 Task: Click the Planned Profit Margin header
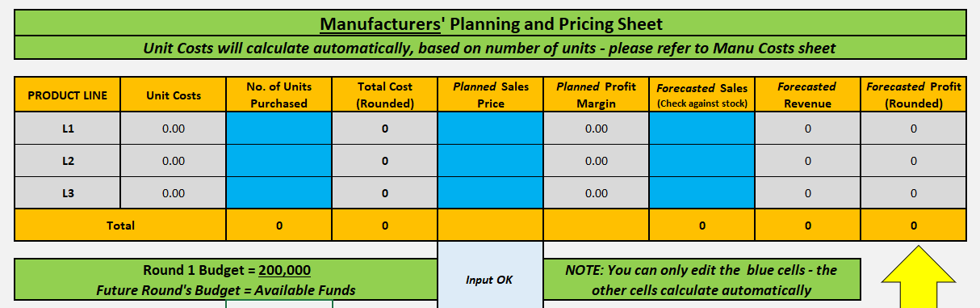pos(597,95)
